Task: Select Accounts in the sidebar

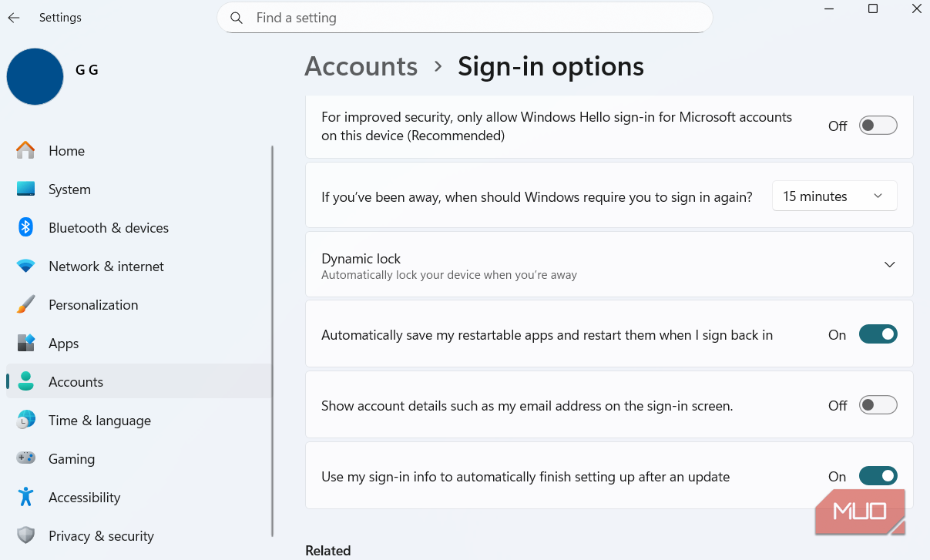Action: coord(139,382)
